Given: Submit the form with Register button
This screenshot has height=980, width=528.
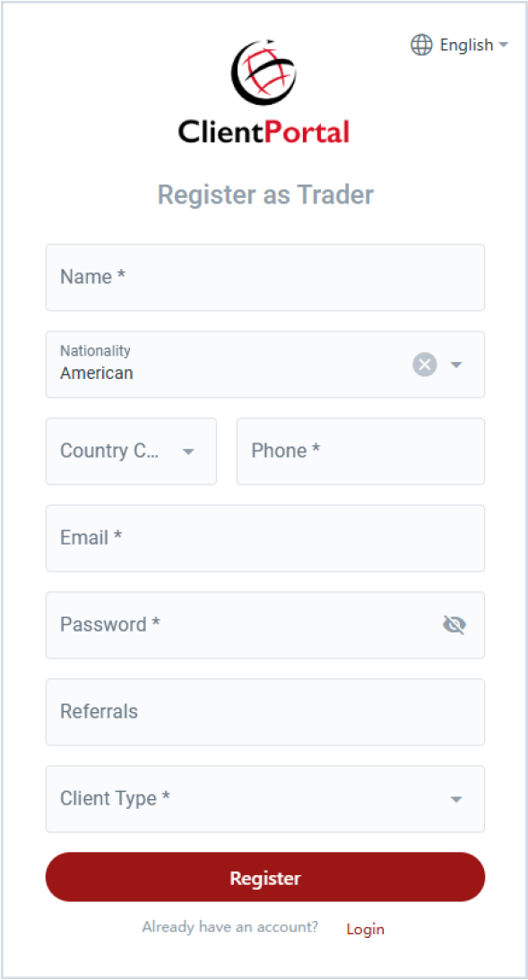Looking at the screenshot, I should (265, 877).
